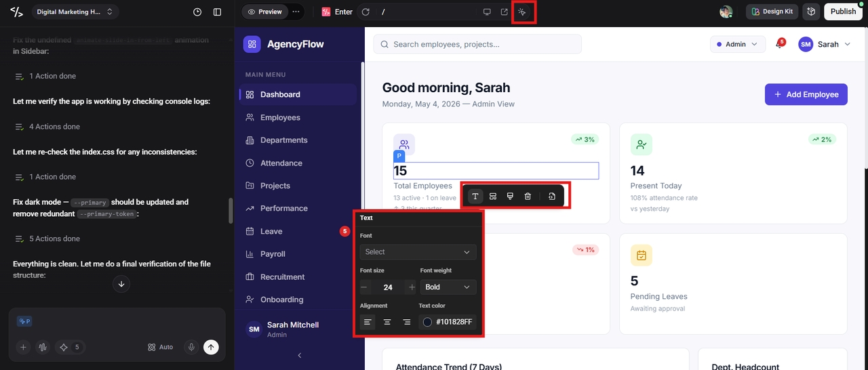868x370 pixels.
Task: Open preview in a new tab icon
Action: [x=505, y=12]
